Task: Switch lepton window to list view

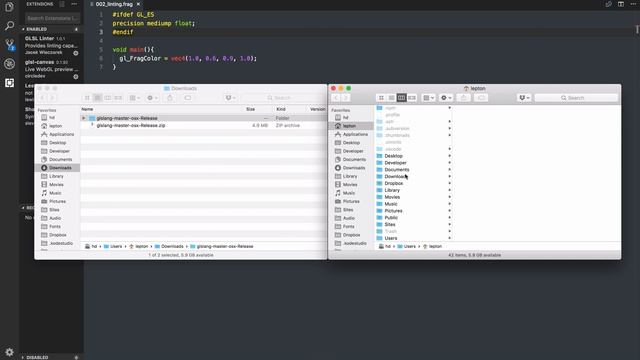Action: 391,98
